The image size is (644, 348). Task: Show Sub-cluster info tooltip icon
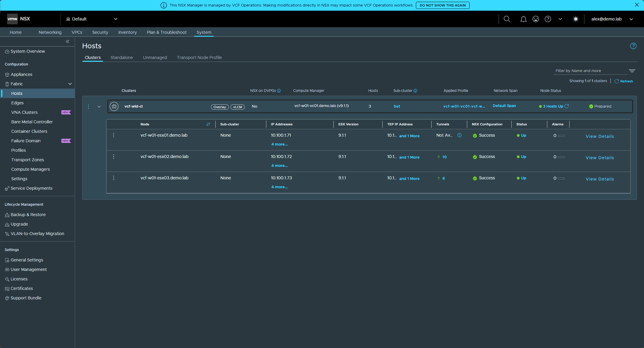415,91
